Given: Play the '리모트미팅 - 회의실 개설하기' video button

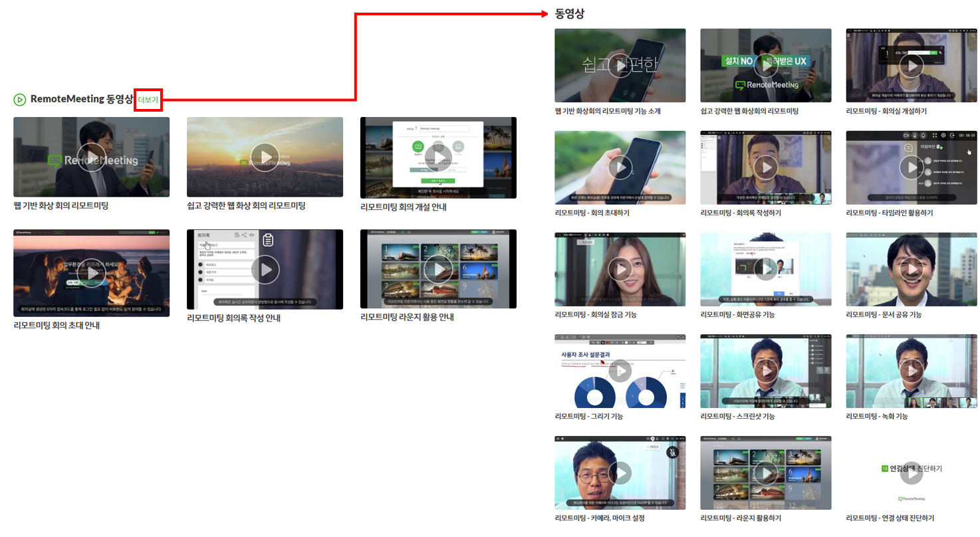Looking at the screenshot, I should (x=912, y=65).
